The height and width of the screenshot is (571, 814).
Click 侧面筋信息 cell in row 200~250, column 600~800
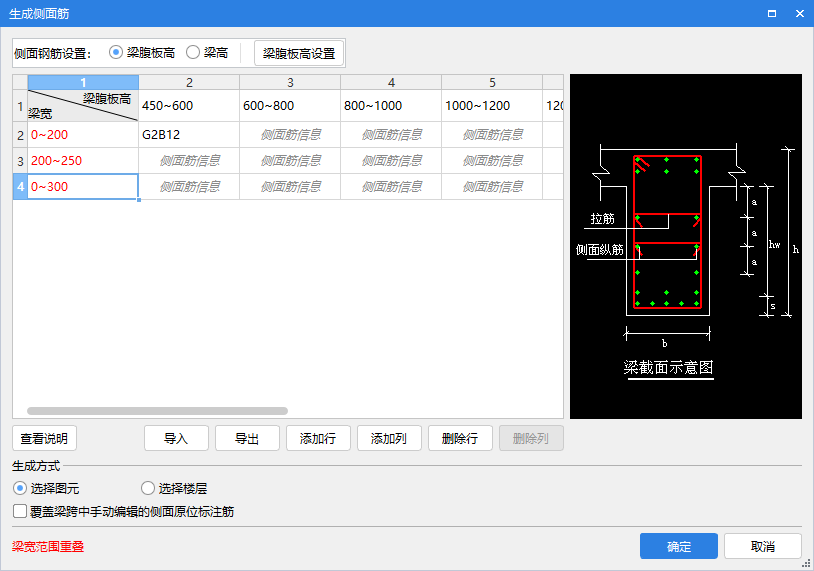[x=290, y=161]
